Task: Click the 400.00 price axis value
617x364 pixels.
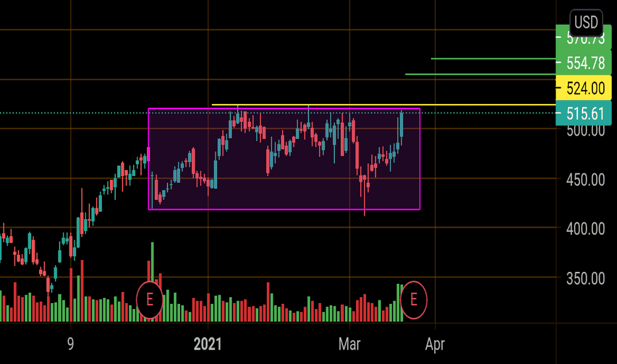Action: pyautogui.click(x=585, y=229)
